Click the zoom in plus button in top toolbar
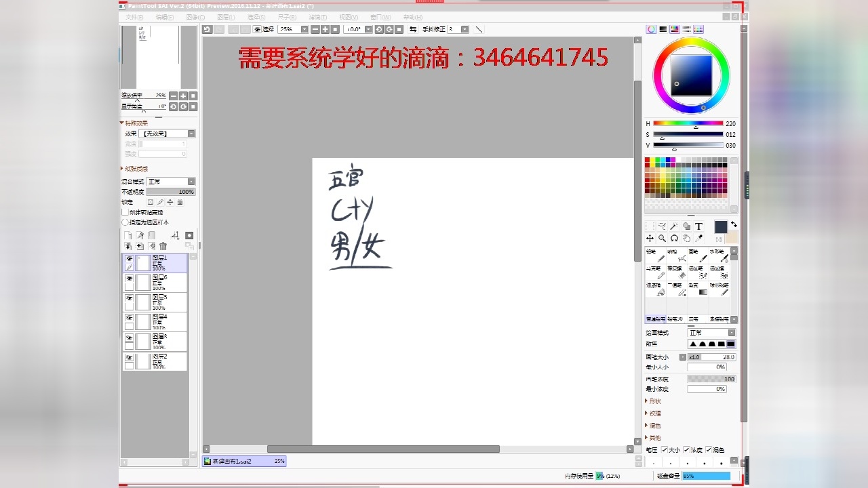This screenshot has width=868, height=488. pyautogui.click(x=325, y=29)
